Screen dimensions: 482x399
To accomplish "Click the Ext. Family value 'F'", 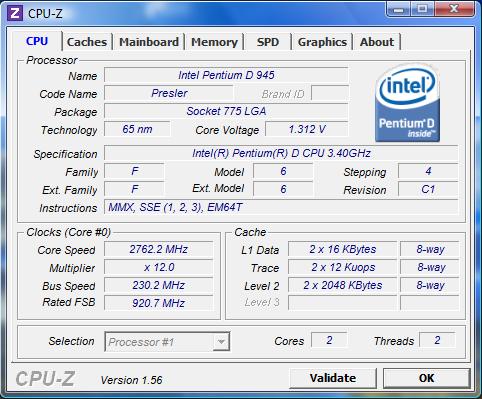I will tap(134, 189).
